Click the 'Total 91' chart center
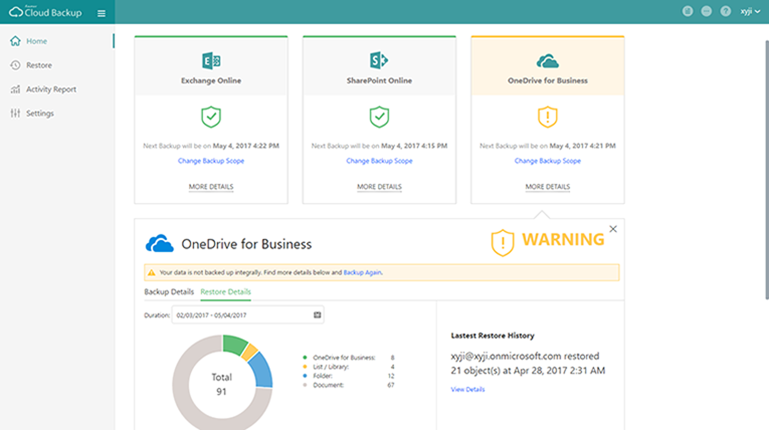Viewport: 769px width, 430px height. [222, 384]
